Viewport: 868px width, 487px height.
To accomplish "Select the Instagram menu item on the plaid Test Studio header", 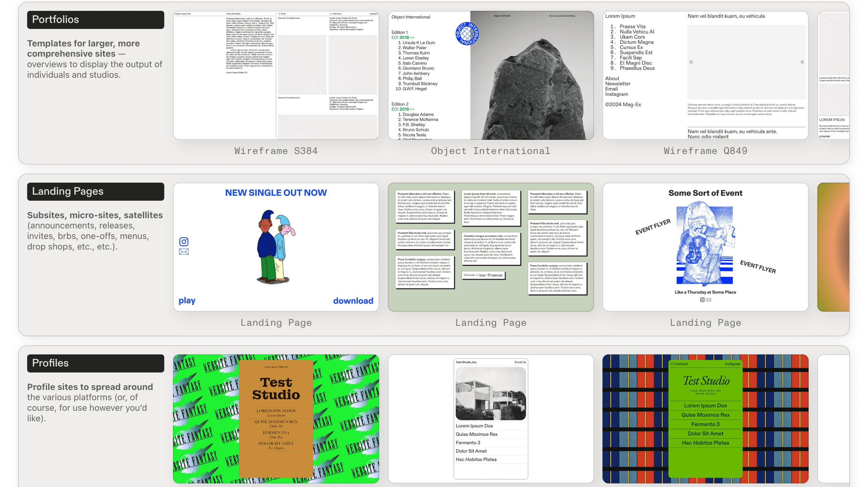I will (x=732, y=363).
